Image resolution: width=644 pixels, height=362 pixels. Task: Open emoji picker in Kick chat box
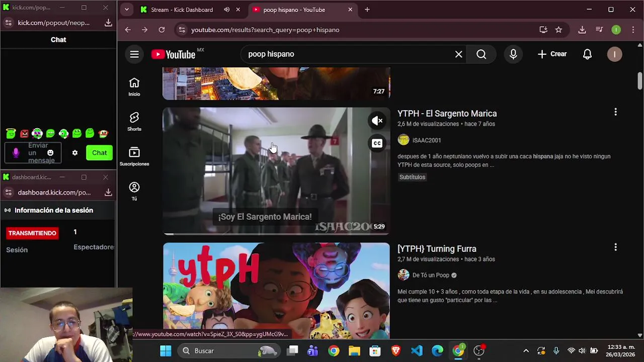click(x=50, y=153)
